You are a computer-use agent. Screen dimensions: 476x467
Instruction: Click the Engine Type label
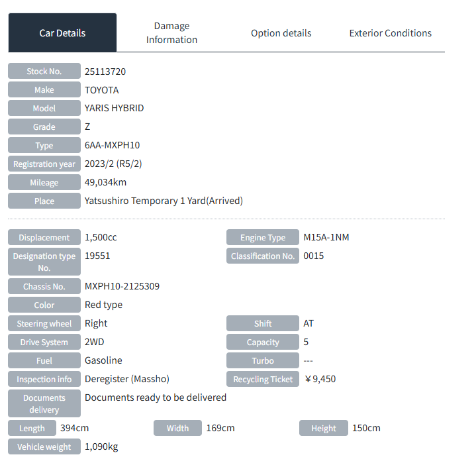pos(263,238)
